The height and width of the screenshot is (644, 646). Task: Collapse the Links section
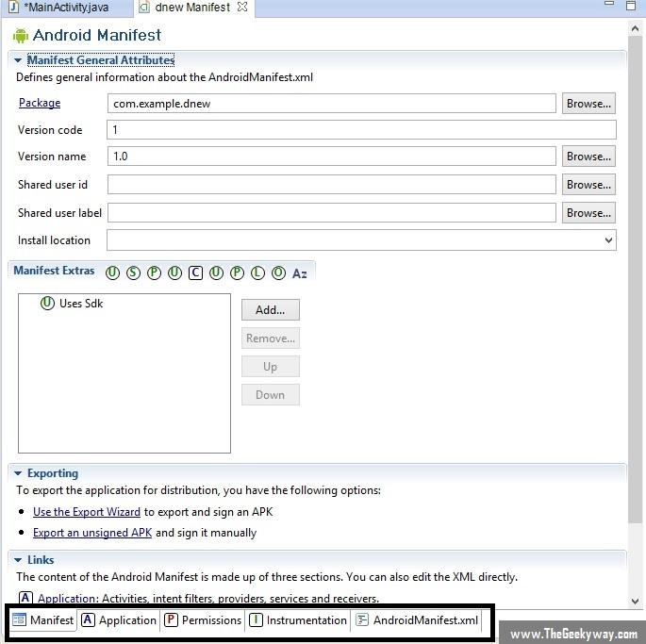pyautogui.click(x=18, y=560)
